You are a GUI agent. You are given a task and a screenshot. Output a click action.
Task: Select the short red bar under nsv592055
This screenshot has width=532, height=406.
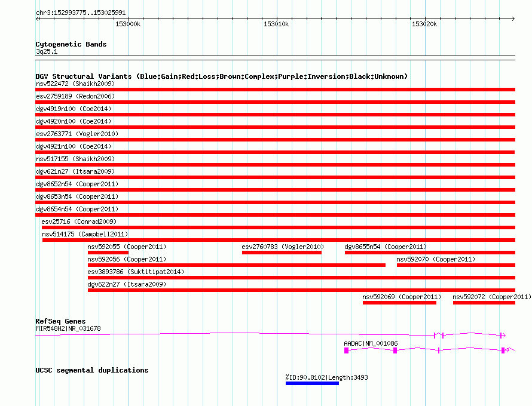(108, 253)
